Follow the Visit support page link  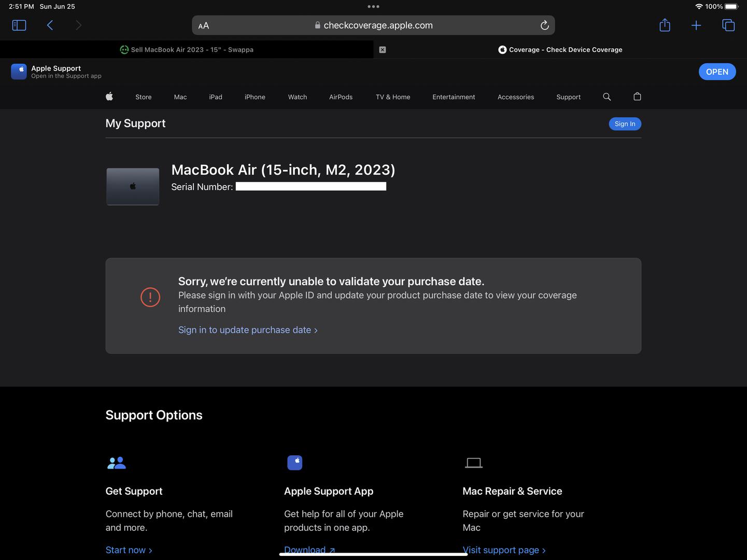click(x=504, y=550)
